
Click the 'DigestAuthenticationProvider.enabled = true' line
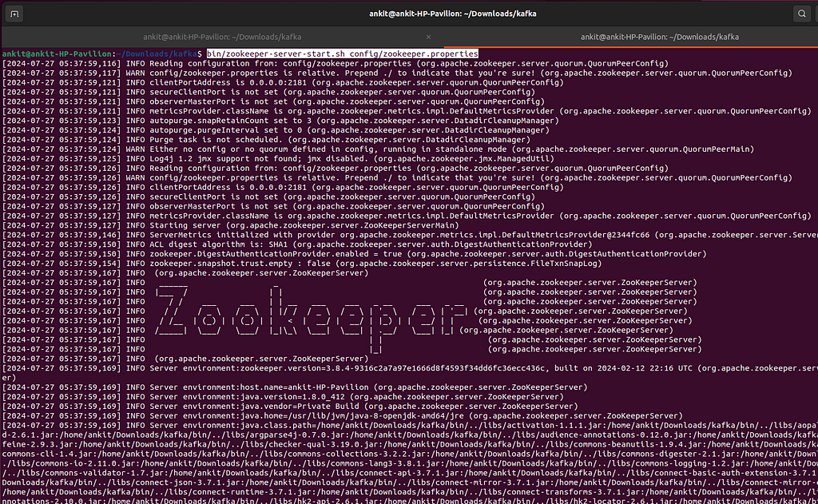click(354, 254)
